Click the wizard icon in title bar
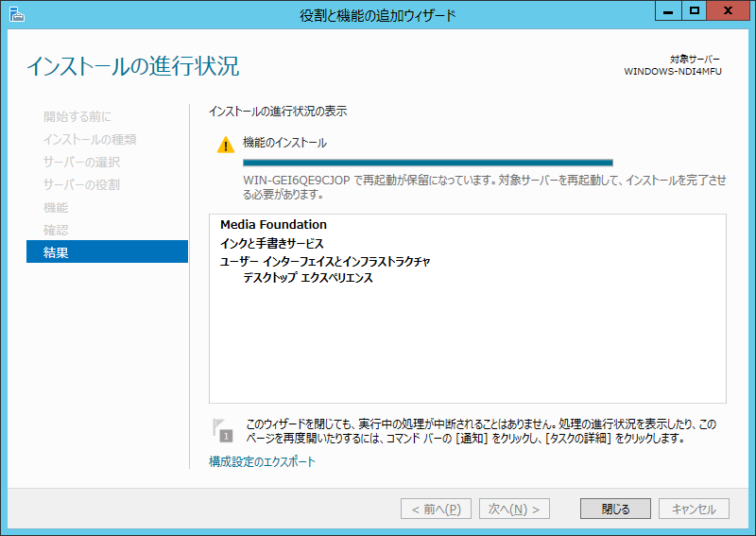Screen dimensions: 756x536 coord(14,14)
